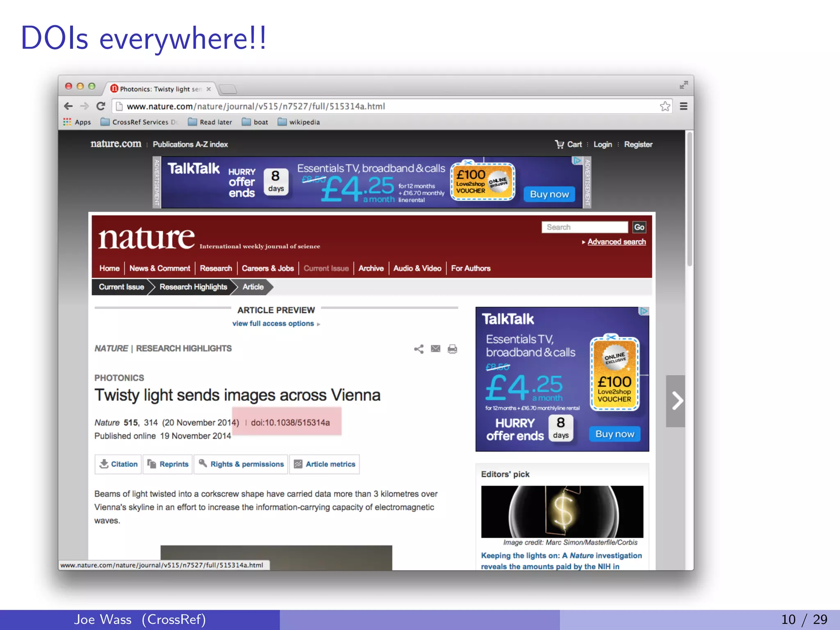840x630 pixels.
Task: Open the Archive nav item
Action: tap(371, 268)
